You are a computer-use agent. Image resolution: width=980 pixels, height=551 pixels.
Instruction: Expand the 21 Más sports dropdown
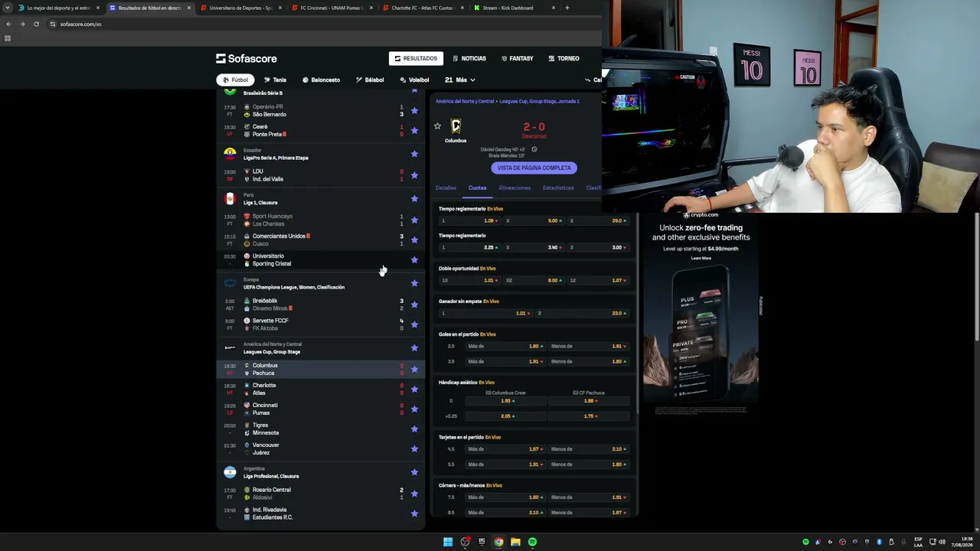point(460,80)
